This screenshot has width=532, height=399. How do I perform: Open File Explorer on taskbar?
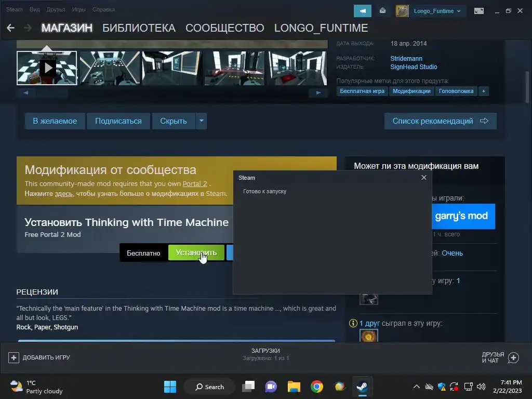(x=294, y=387)
